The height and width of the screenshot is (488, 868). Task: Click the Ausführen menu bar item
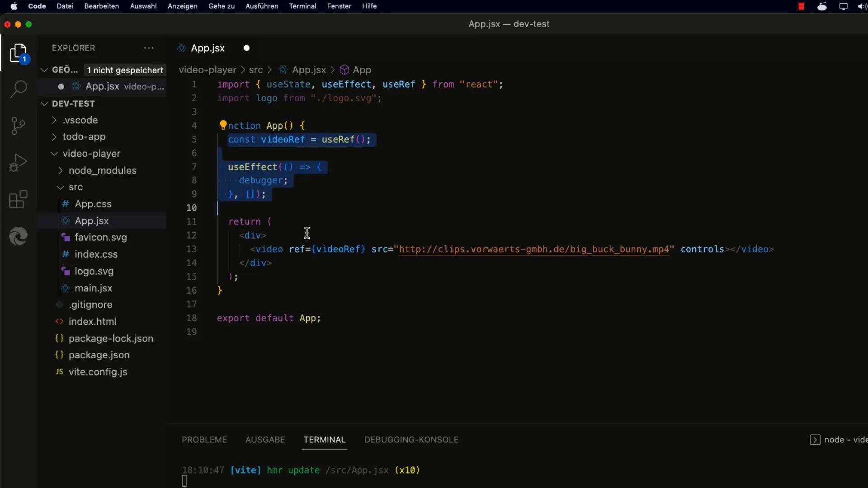coord(262,6)
